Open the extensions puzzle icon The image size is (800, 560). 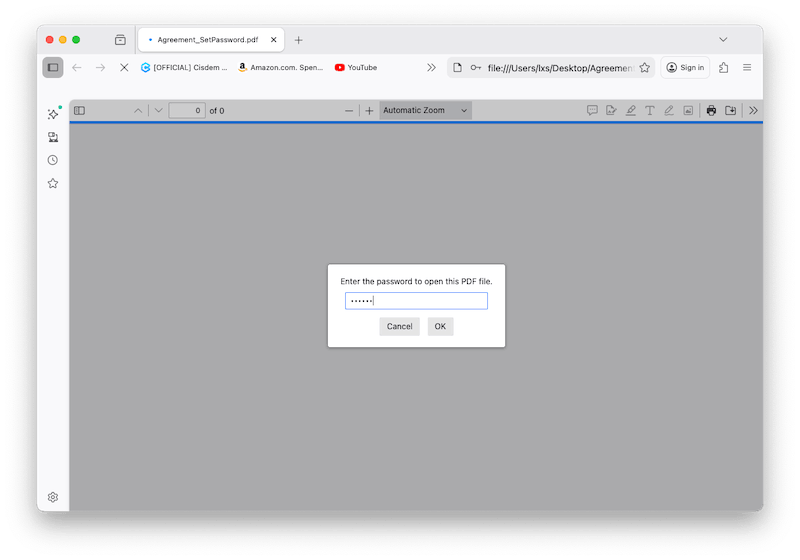tap(723, 67)
